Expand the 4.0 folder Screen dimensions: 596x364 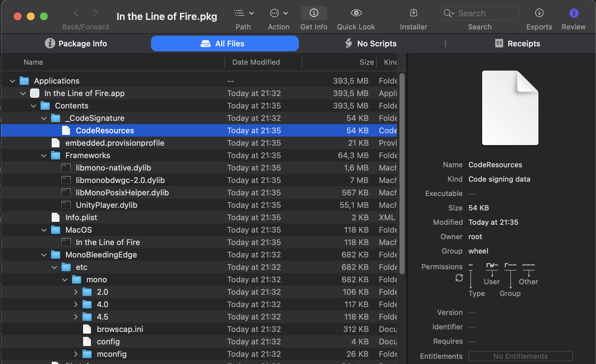76,305
